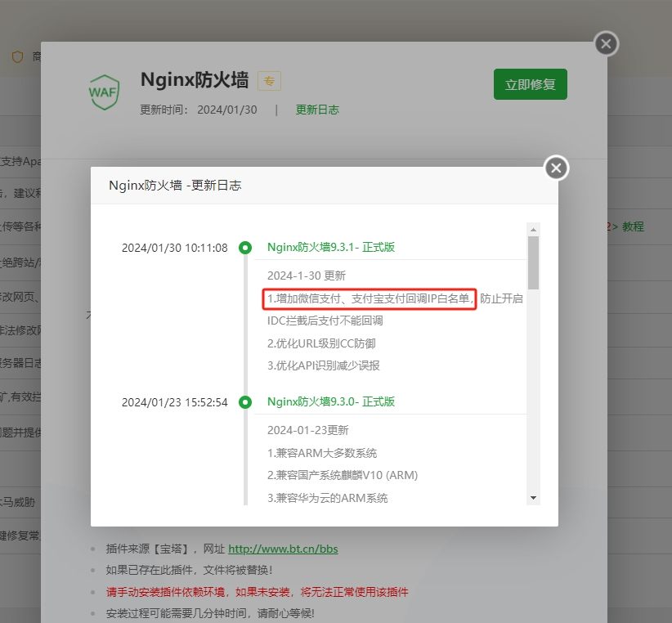Click text 1.兼容ARM大多数系统
The width and height of the screenshot is (672, 623).
click(322, 453)
